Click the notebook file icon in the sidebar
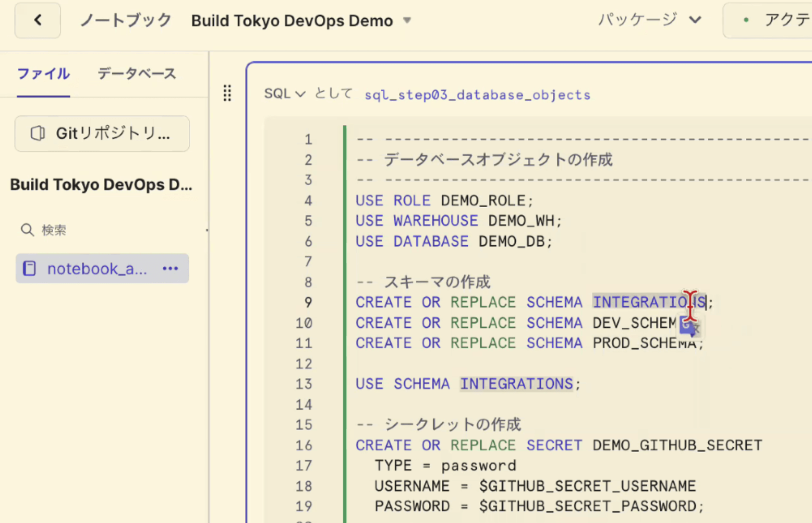This screenshot has width=812, height=523. tap(30, 268)
